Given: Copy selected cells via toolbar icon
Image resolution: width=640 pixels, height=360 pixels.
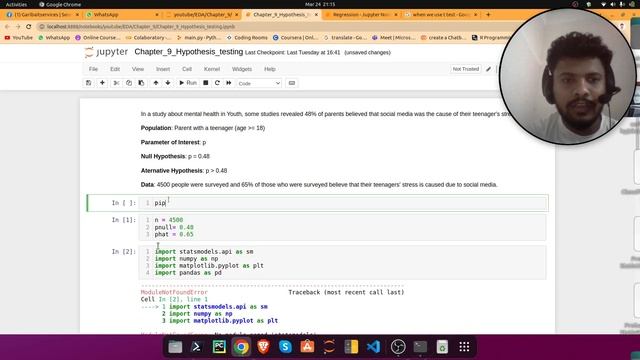Looking at the screenshot, I should (x=129, y=83).
